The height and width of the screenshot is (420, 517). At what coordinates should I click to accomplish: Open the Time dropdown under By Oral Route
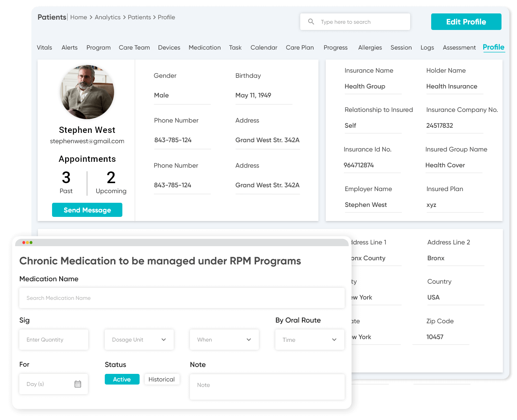(x=309, y=339)
